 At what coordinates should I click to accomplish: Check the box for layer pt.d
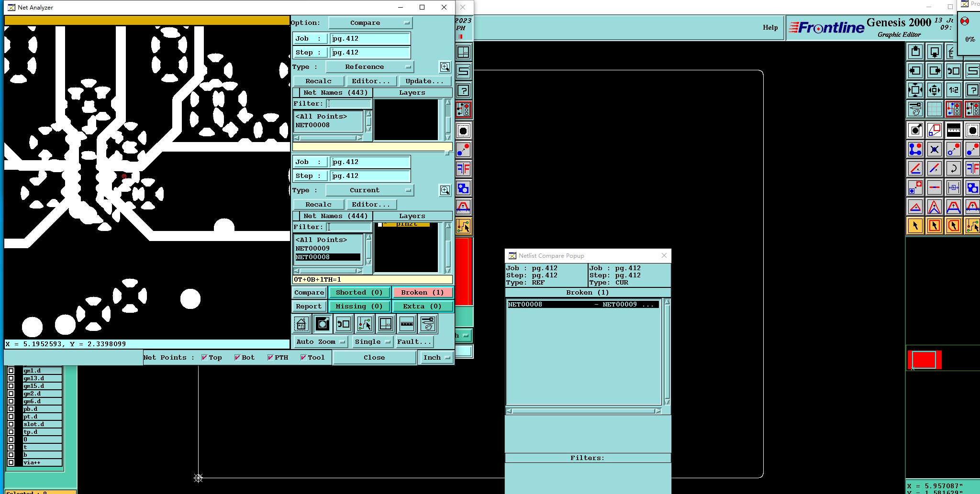pyautogui.click(x=11, y=417)
